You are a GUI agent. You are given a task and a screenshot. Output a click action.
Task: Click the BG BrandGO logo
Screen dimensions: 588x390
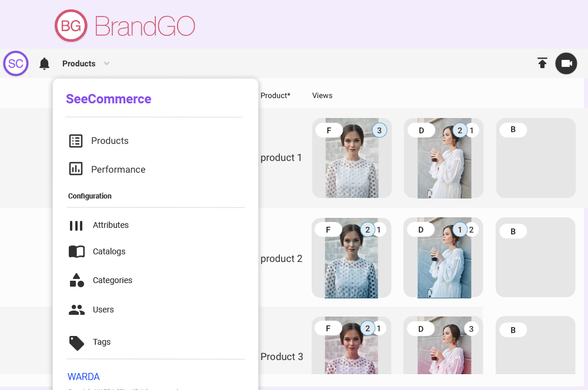(125, 25)
